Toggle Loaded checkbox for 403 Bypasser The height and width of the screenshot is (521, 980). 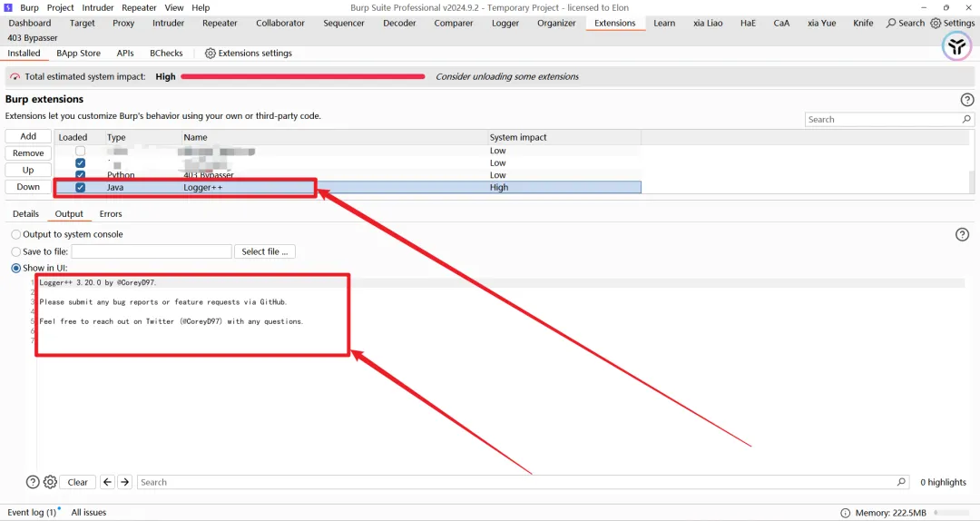coord(80,174)
